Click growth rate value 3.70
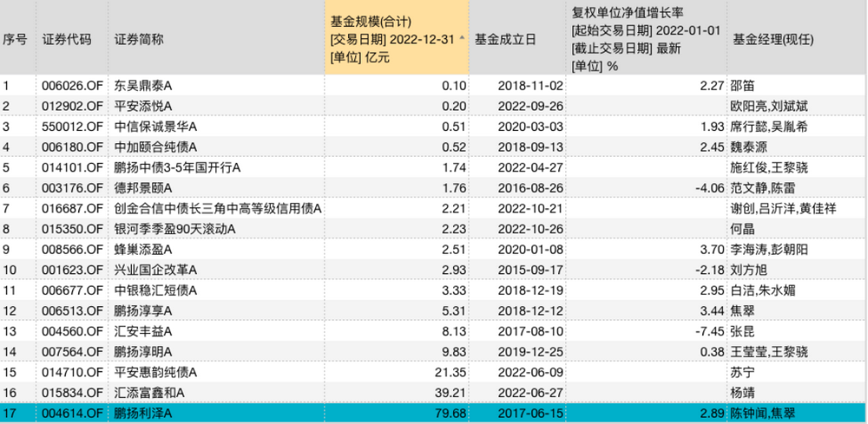 (x=712, y=250)
